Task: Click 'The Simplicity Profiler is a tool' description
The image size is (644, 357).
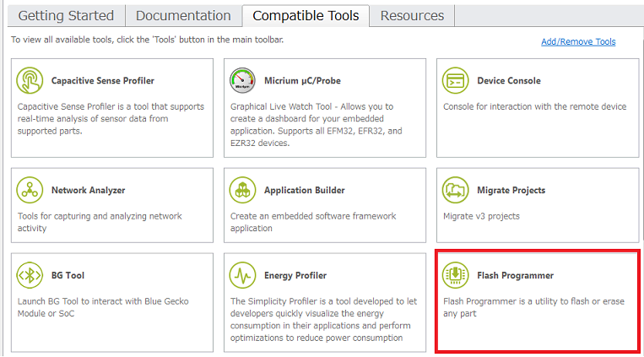Action: [323, 319]
